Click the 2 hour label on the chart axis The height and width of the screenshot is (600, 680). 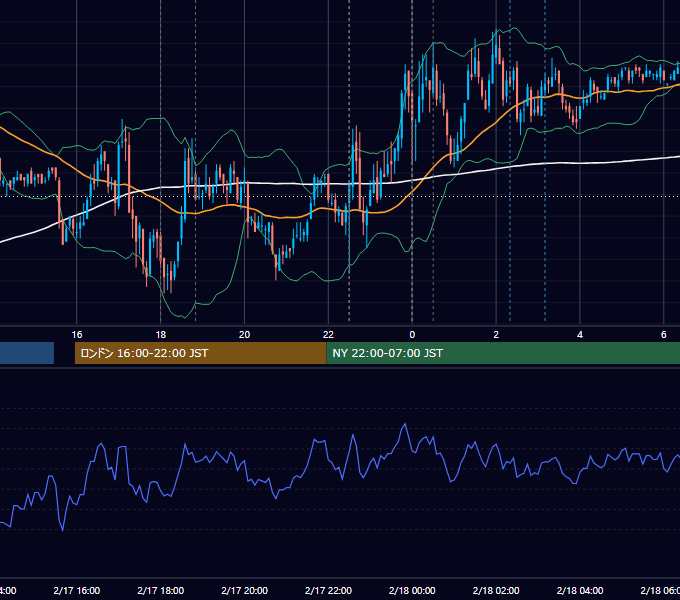click(x=496, y=335)
